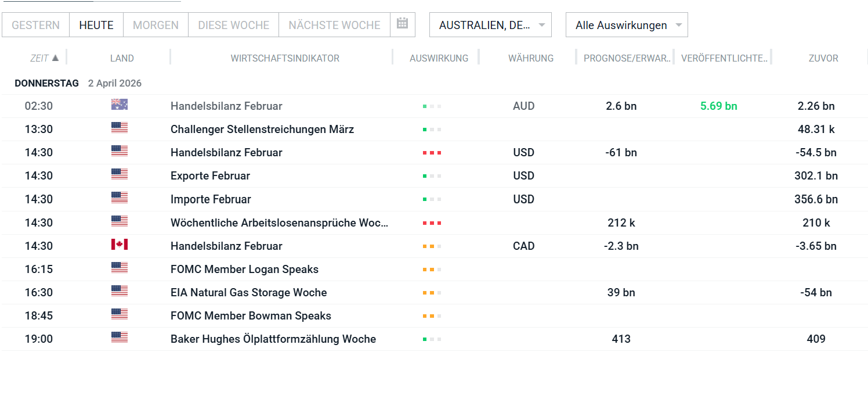Image resolution: width=868 pixels, height=402 pixels.
Task: Switch to the MORGEN tab
Action: click(x=155, y=24)
